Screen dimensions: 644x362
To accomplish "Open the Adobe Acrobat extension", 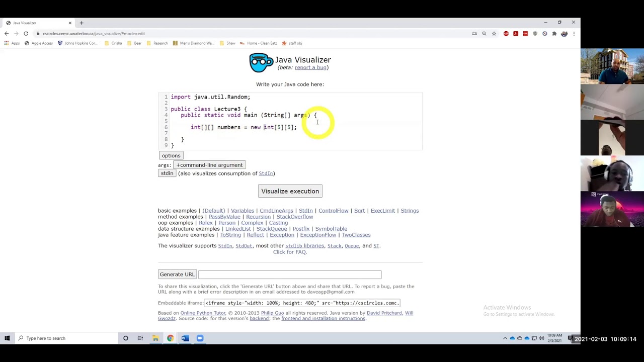I will coord(516,34).
